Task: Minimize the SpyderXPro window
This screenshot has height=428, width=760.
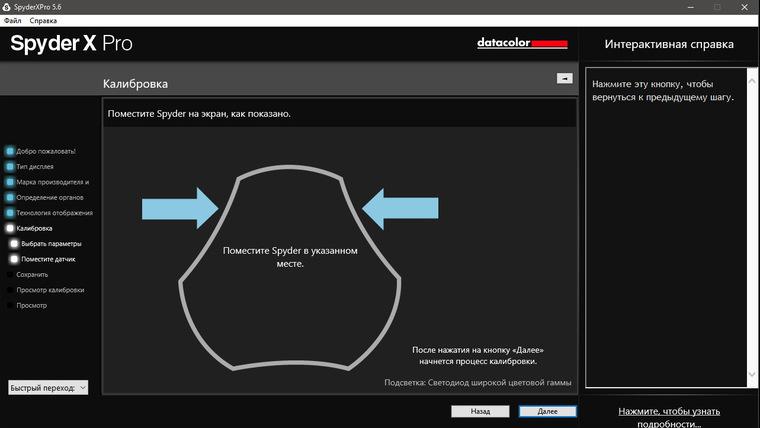Action: point(691,7)
